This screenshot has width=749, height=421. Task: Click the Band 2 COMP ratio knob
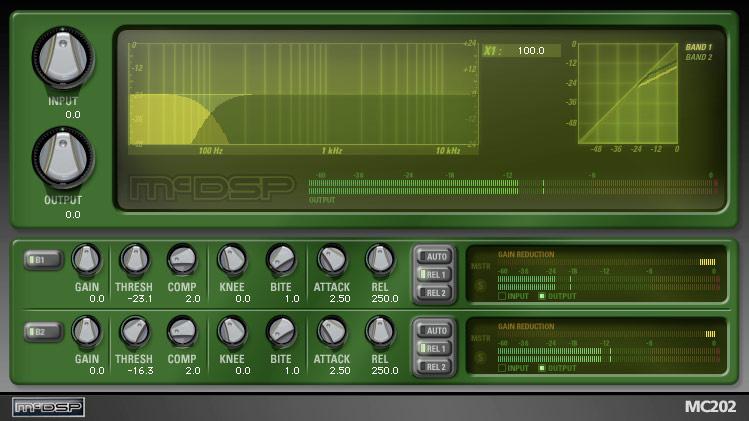(x=182, y=332)
